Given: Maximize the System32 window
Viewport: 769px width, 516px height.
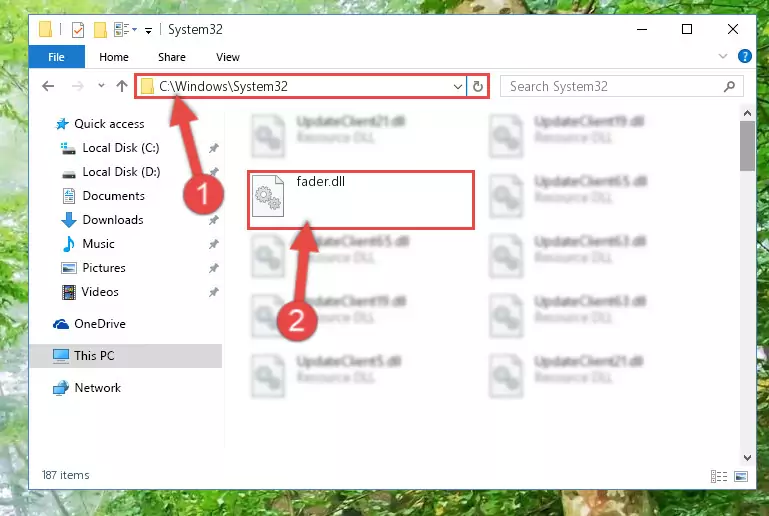Looking at the screenshot, I should coord(687,29).
